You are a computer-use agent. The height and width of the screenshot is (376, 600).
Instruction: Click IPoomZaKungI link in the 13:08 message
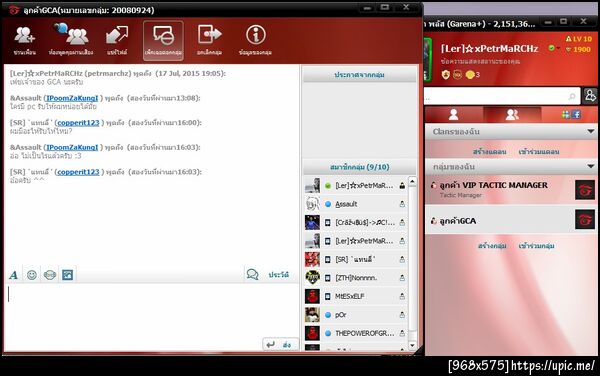[x=72, y=98]
